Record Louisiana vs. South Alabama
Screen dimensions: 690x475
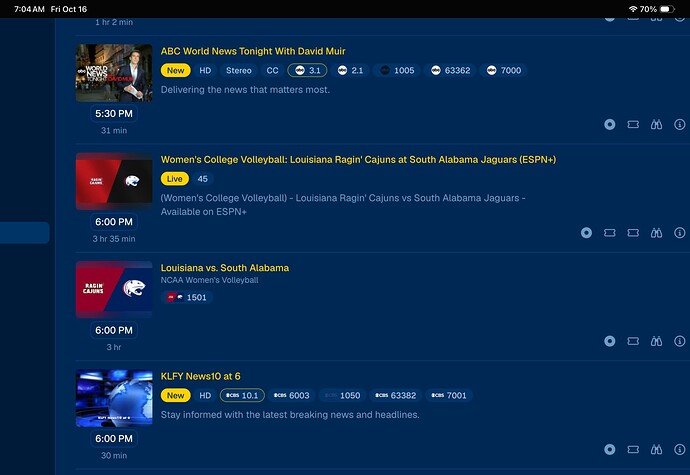(609, 341)
